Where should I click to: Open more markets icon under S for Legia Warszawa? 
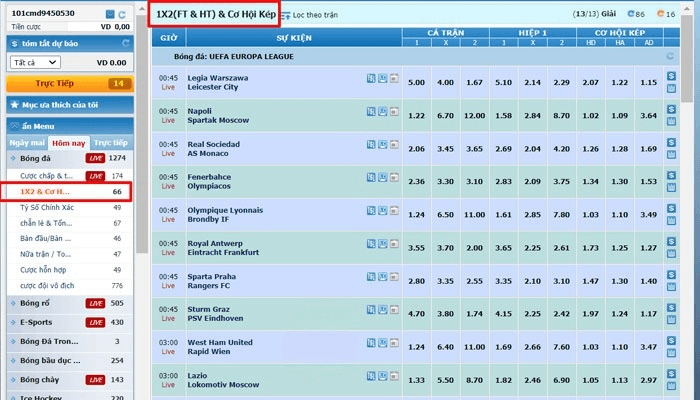click(671, 88)
